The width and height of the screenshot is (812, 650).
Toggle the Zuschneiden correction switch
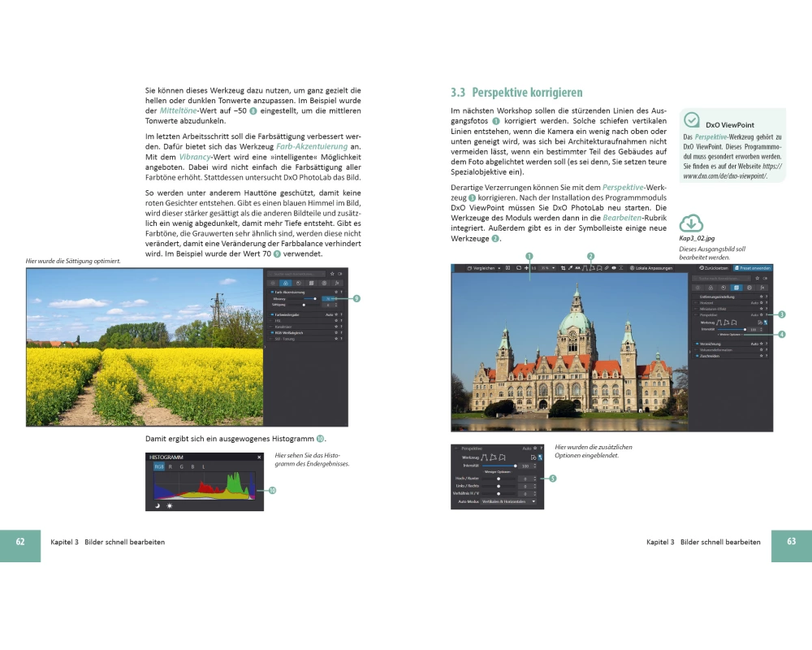point(696,355)
